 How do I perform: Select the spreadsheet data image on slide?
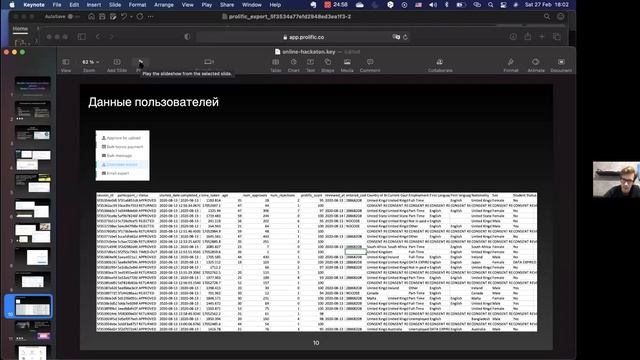316,262
